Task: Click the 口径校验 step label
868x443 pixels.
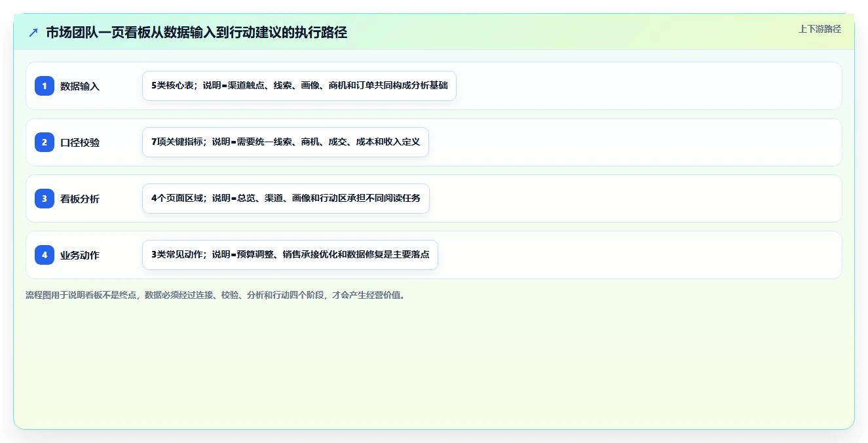Action: point(80,142)
